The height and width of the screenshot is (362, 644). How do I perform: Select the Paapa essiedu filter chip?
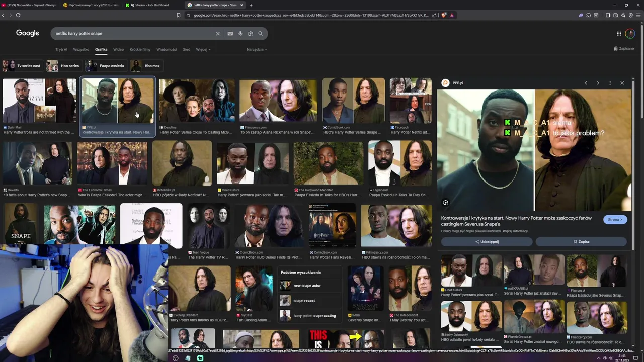click(105, 66)
